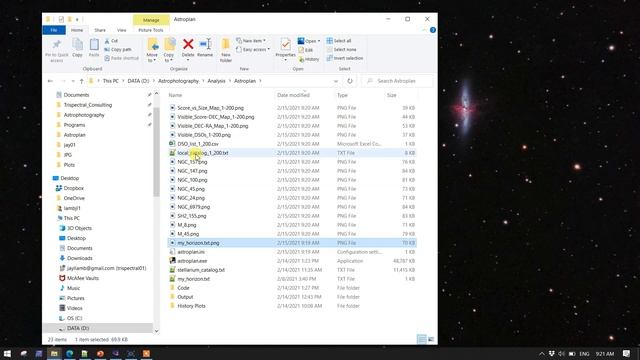Click the Refresh address bar icon

point(350,81)
